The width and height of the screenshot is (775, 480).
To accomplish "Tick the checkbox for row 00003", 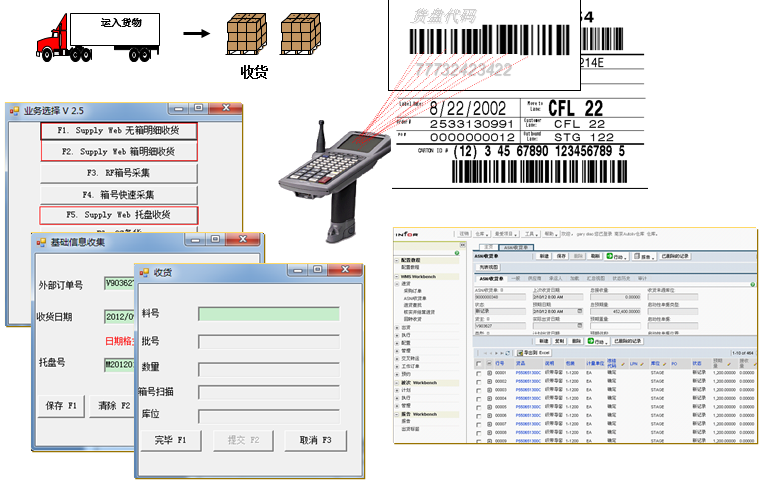I will point(478,389).
